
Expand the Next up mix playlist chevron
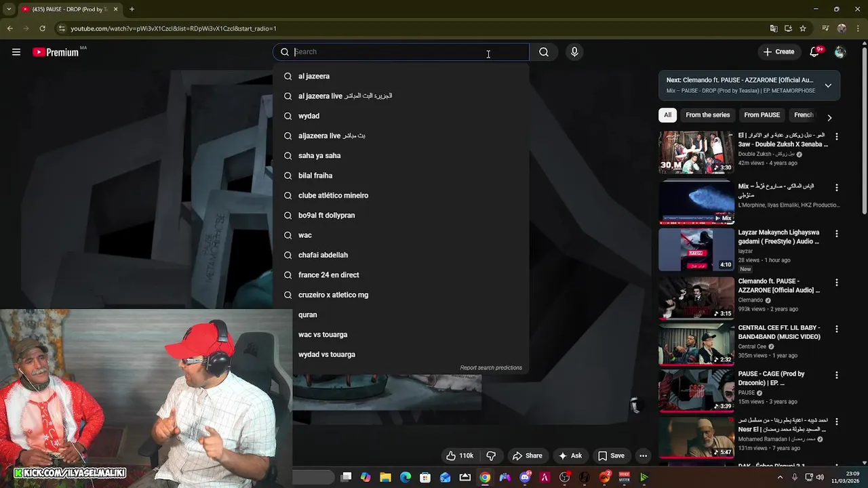pos(828,85)
